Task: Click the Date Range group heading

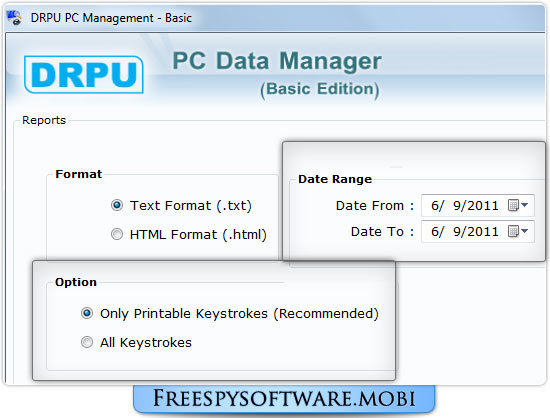Action: tap(335, 179)
